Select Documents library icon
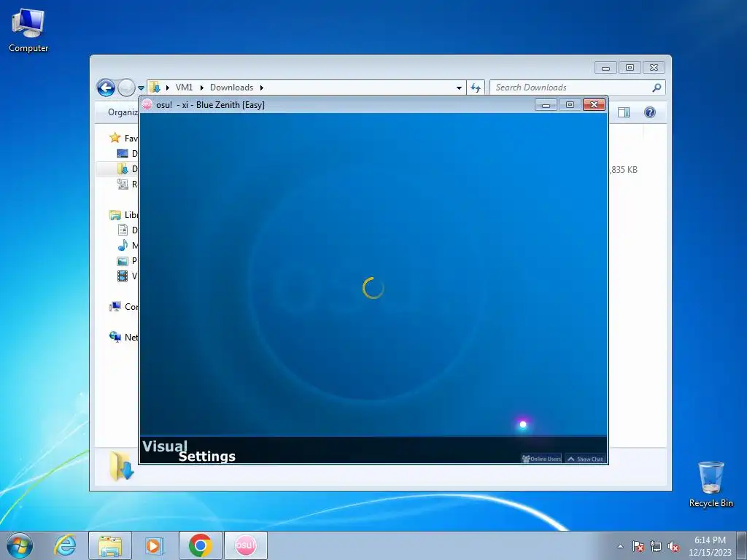 pyautogui.click(x=123, y=230)
